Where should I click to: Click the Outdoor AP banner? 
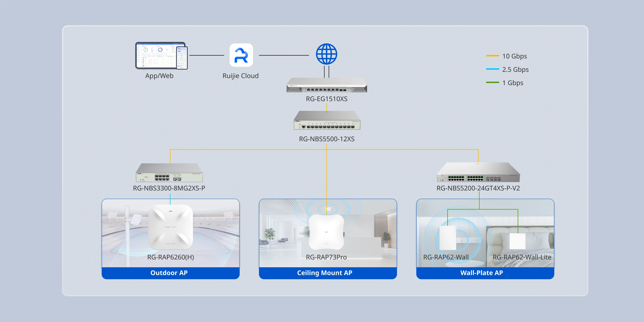[170, 273]
